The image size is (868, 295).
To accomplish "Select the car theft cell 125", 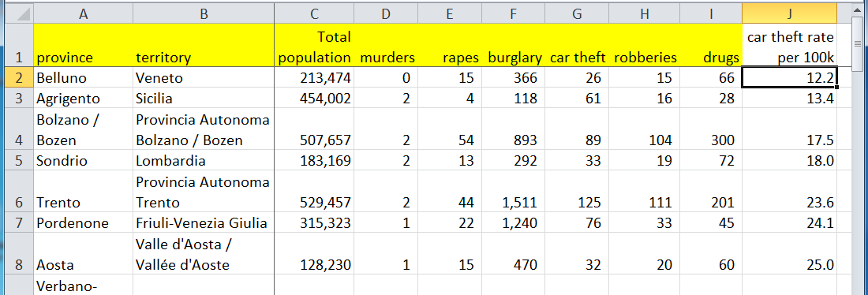I will (576, 192).
